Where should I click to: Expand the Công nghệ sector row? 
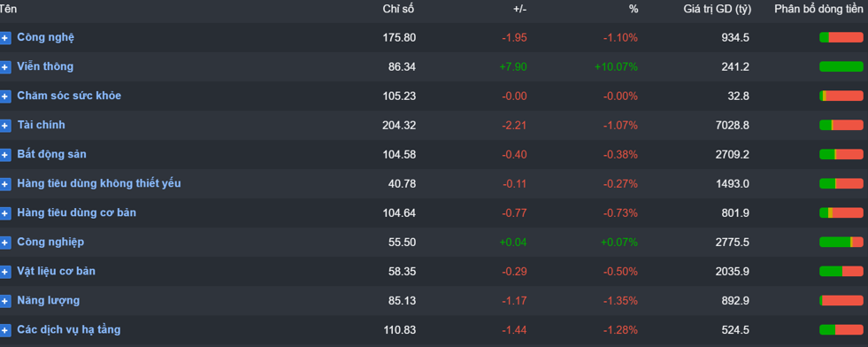pyautogui.click(x=5, y=38)
